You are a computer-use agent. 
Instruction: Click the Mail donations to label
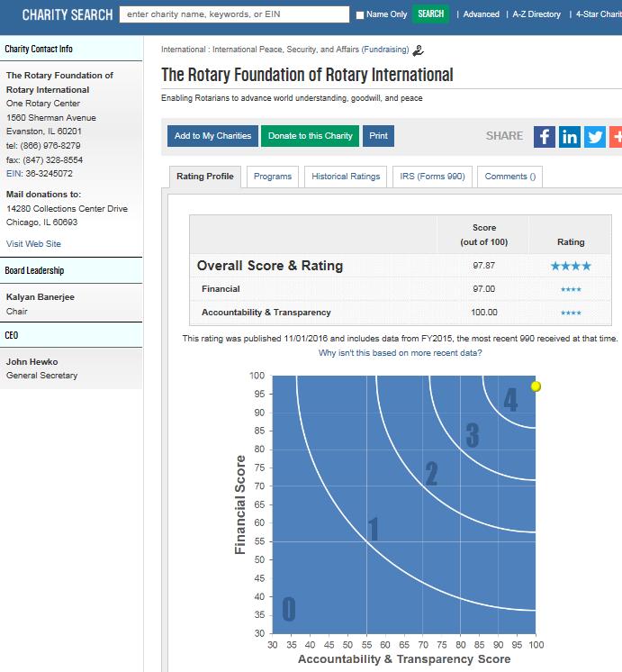(x=43, y=195)
